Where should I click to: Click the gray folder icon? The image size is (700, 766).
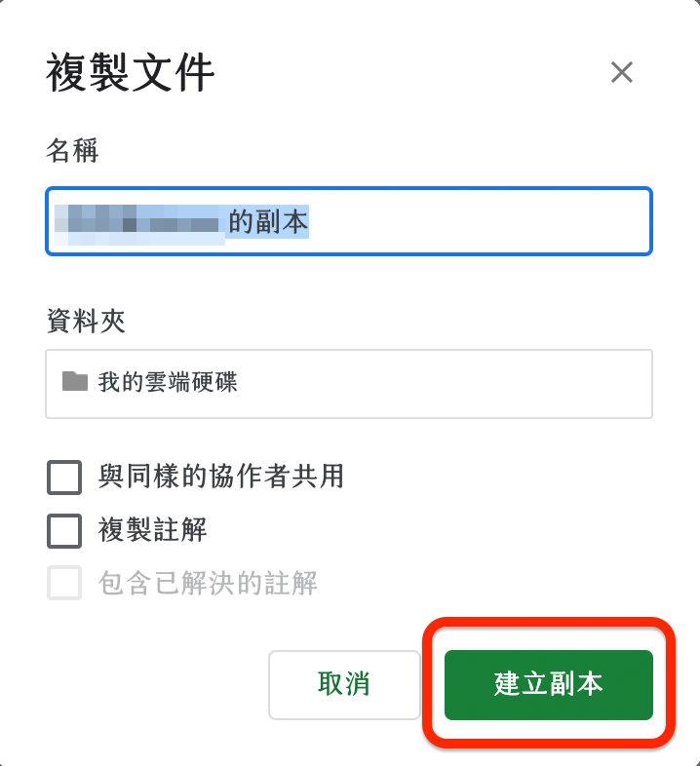[75, 381]
